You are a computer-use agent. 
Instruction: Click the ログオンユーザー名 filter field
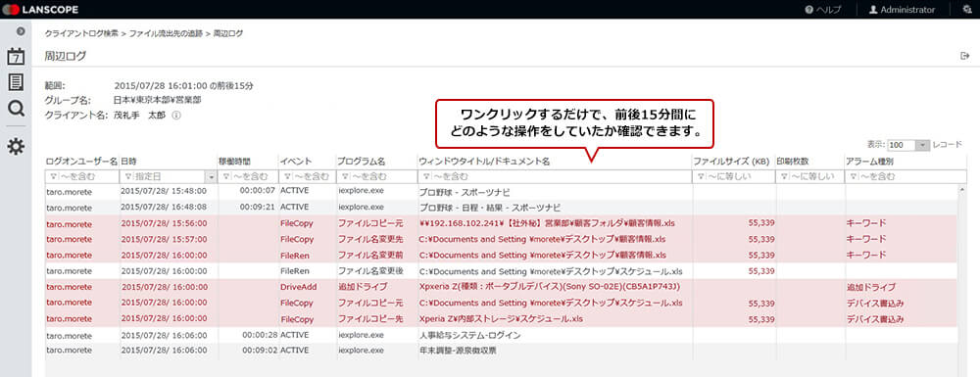pyautogui.click(x=81, y=176)
